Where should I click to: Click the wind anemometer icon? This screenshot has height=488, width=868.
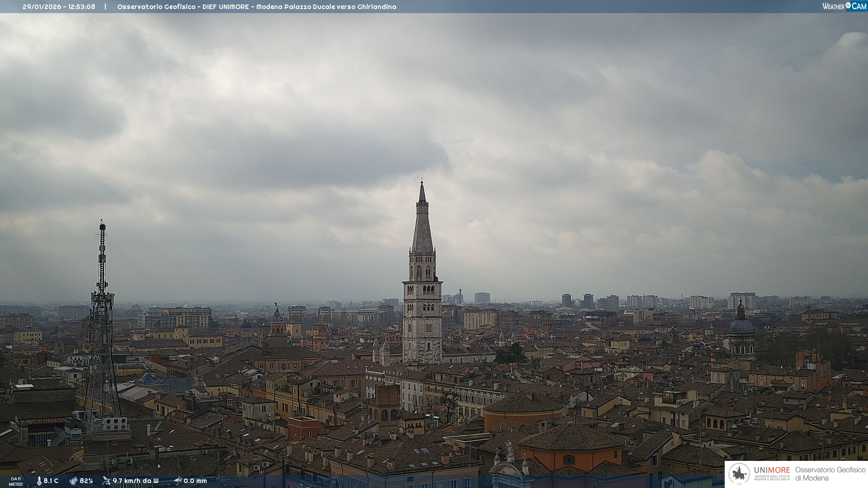click(106, 481)
